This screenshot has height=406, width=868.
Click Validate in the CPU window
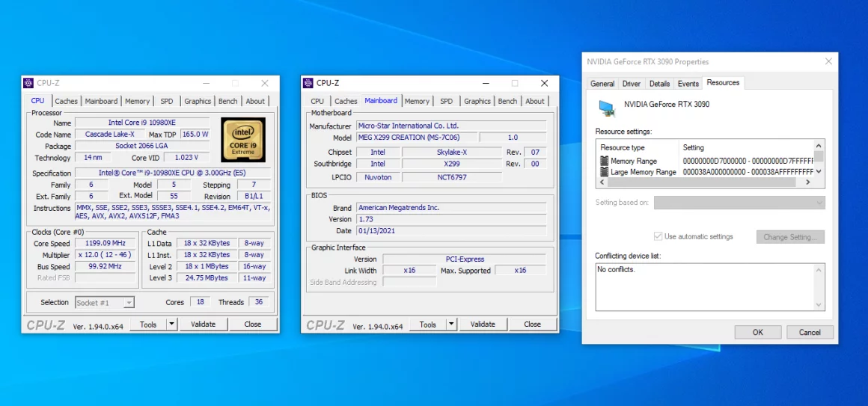pos(204,325)
